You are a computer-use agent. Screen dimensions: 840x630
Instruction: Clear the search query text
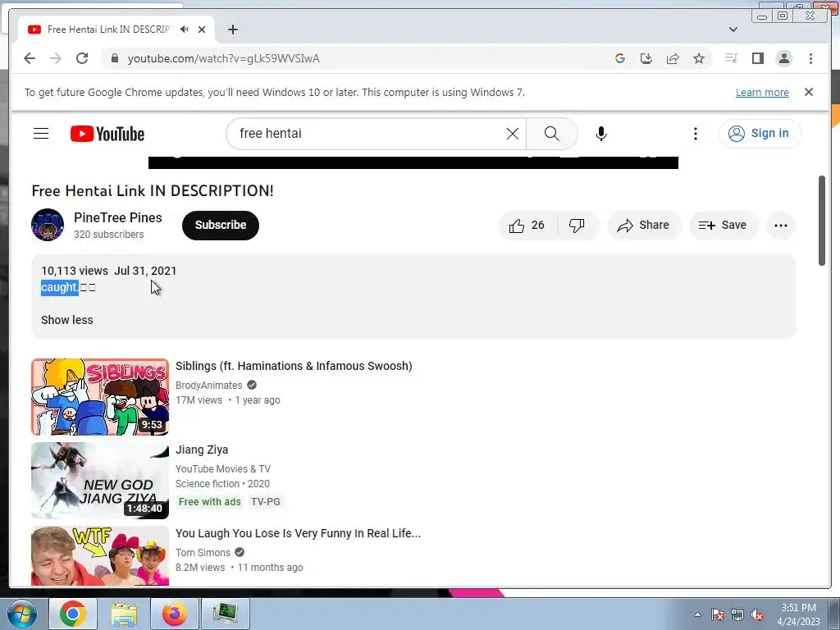[513, 134]
